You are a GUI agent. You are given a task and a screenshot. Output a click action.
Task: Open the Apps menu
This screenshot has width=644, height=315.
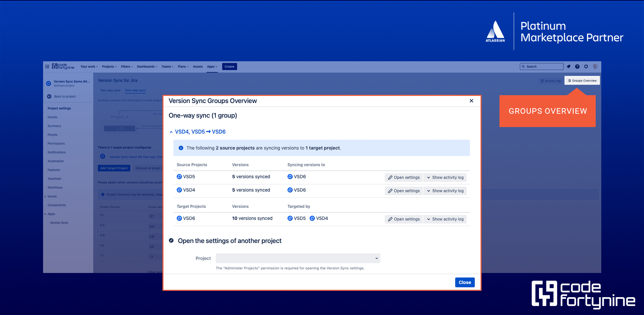tap(212, 66)
